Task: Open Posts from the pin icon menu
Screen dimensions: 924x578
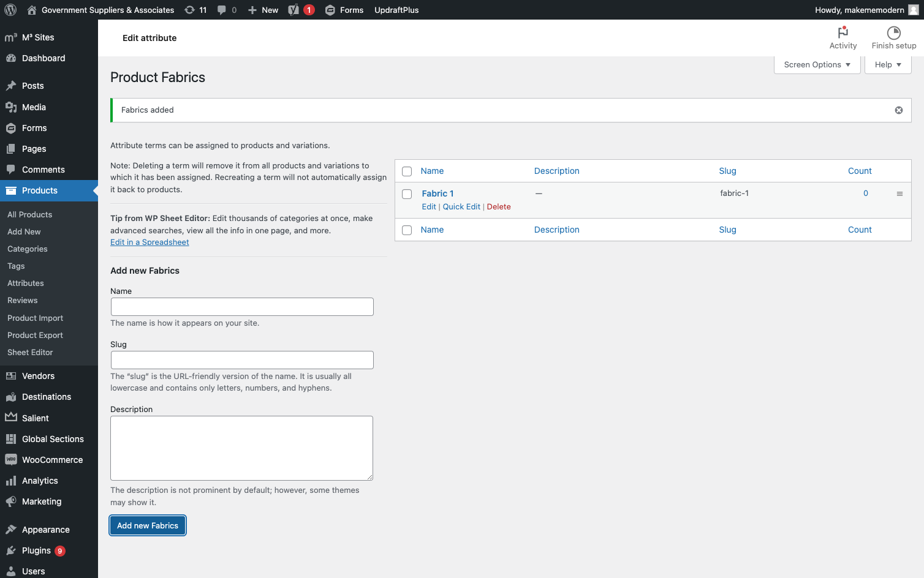Action: click(49, 86)
